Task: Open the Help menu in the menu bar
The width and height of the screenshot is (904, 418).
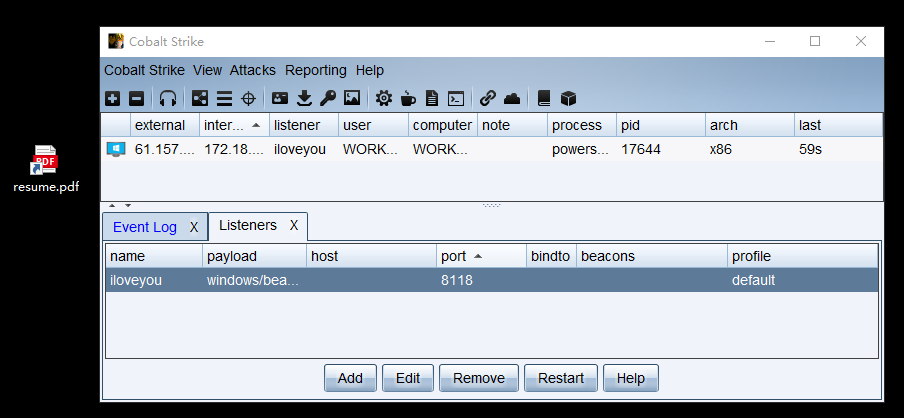Action: pos(370,70)
